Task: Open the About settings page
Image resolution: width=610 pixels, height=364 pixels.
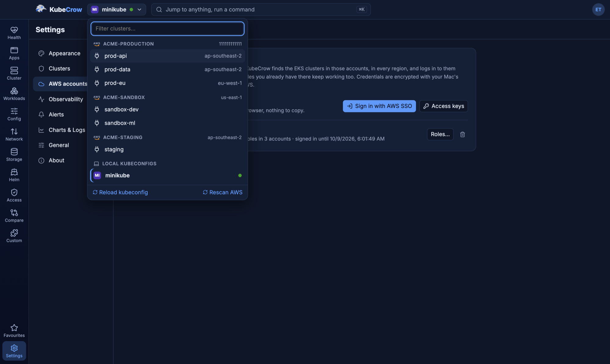Action: [60, 160]
